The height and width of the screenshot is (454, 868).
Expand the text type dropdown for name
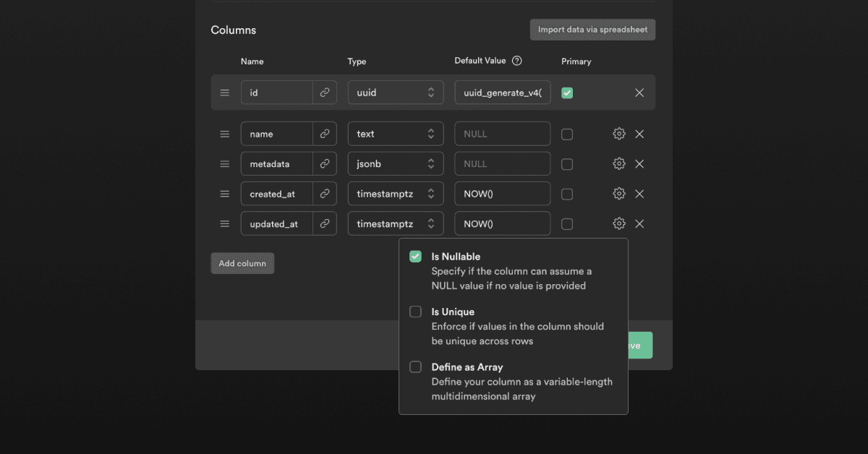pos(395,134)
